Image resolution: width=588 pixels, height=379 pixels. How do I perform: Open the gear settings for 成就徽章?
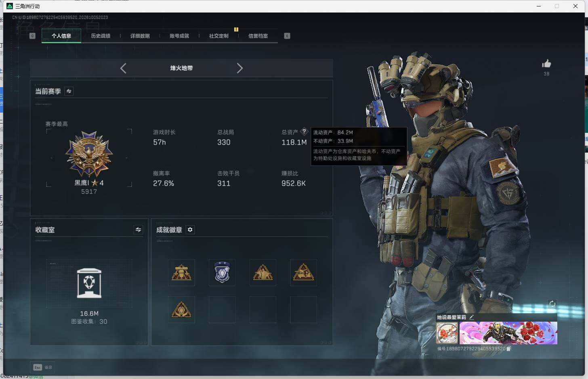pos(190,230)
